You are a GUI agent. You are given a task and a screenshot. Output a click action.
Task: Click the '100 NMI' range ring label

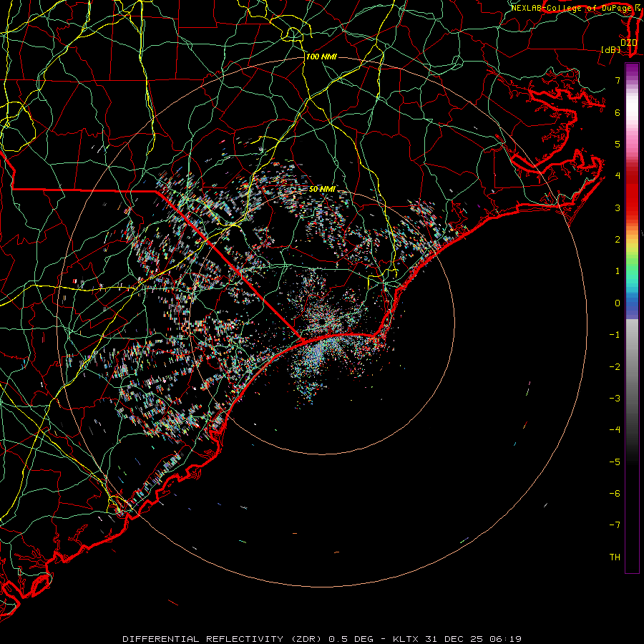[321, 57]
